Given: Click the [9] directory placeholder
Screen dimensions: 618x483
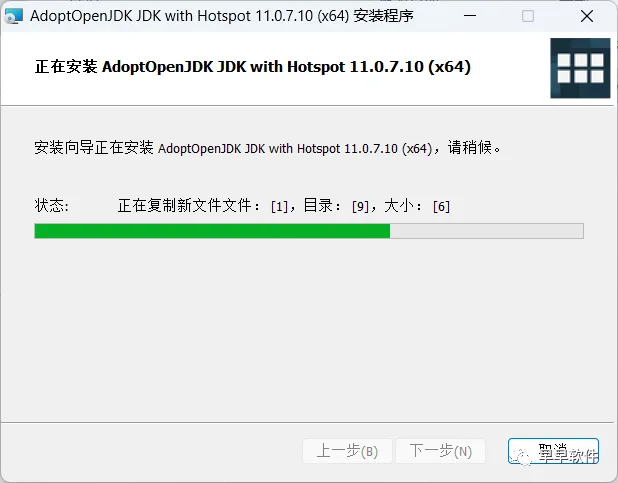Looking at the screenshot, I should click(360, 206).
